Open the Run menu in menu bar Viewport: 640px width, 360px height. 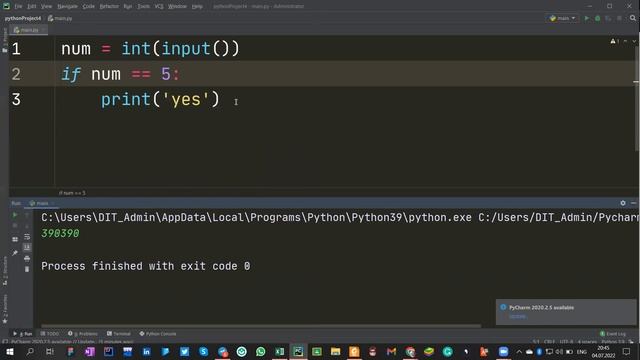point(127,6)
